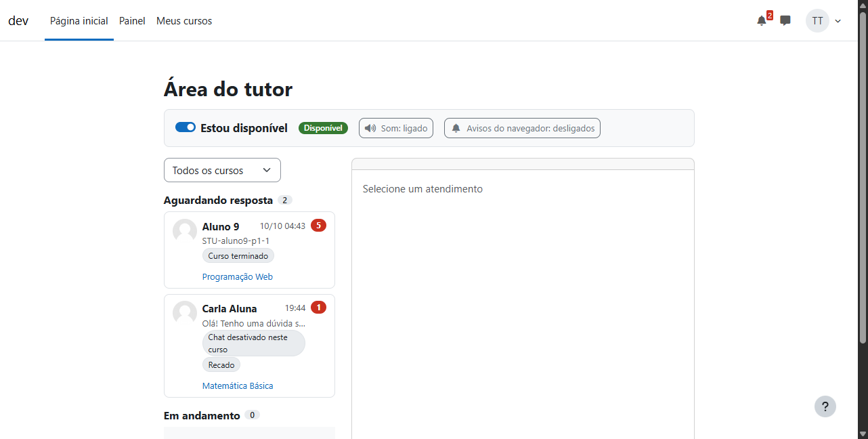Click the Aguardando resposta heading
This screenshot has height=439, width=868.
click(x=218, y=200)
